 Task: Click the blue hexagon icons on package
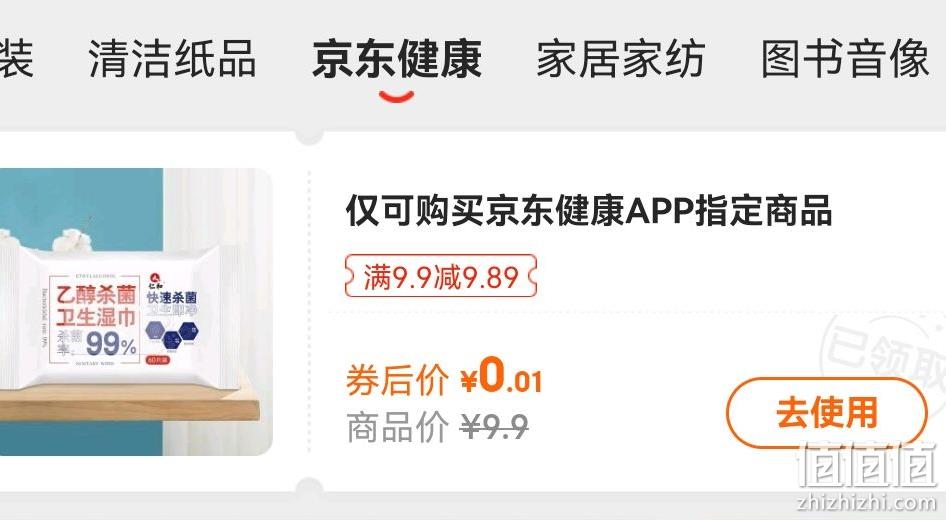[x=172, y=335]
